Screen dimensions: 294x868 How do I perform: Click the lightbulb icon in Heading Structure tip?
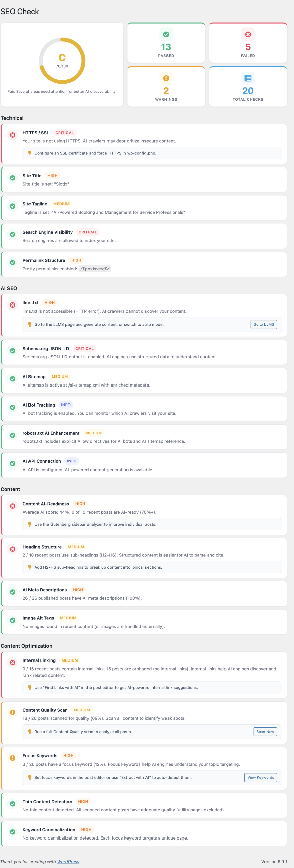pos(30,567)
